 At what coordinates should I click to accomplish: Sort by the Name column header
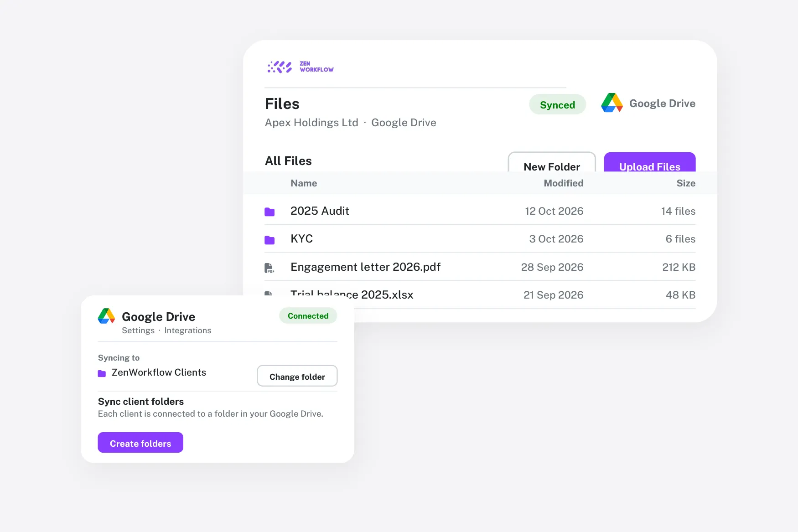[304, 183]
